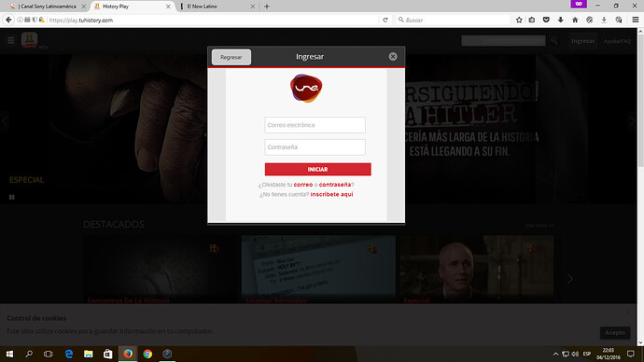Launch Microsoft Edge from taskbar
644x362 pixels.
tap(68, 354)
